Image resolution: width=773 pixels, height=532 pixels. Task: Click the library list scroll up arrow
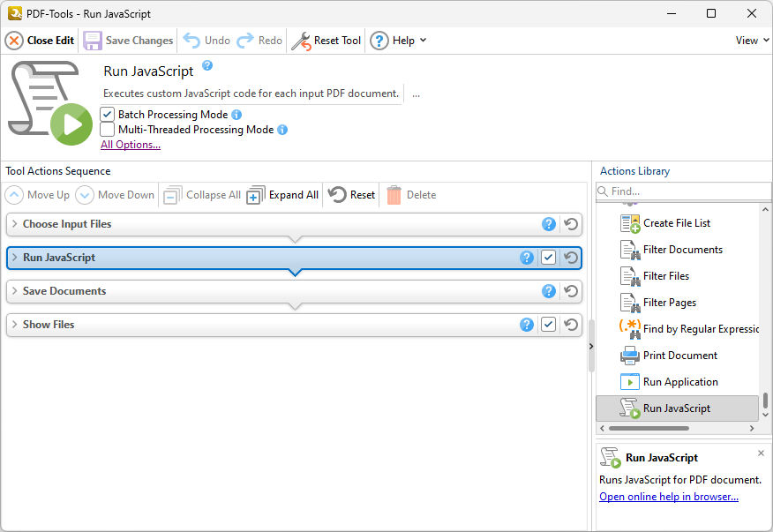(765, 210)
